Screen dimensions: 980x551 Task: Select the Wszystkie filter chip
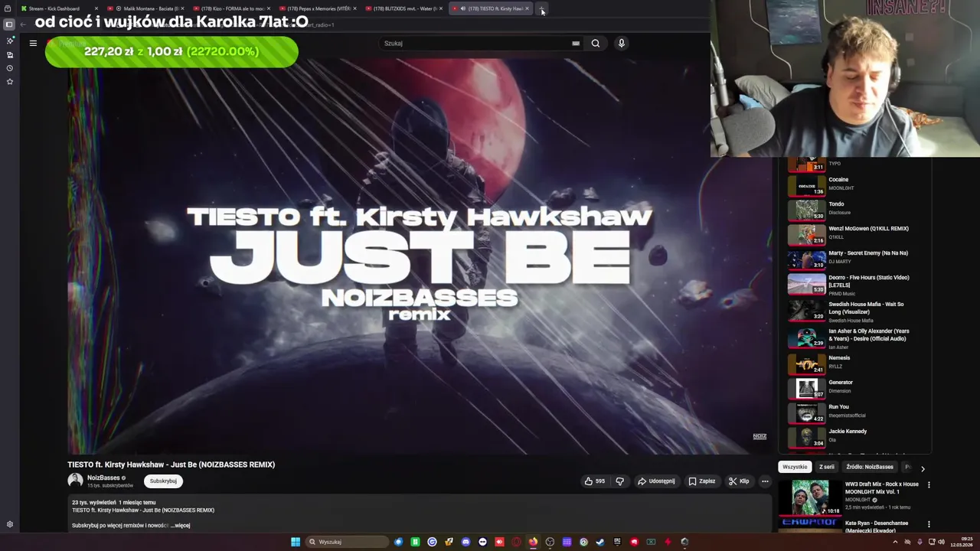coord(795,467)
